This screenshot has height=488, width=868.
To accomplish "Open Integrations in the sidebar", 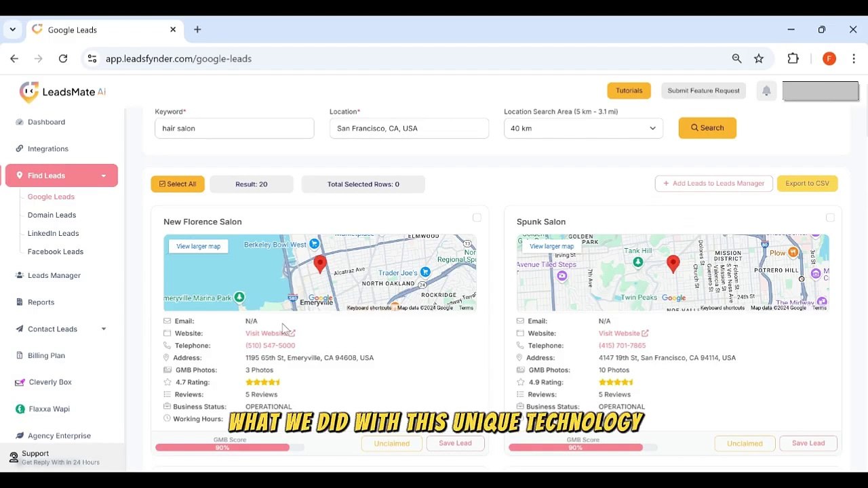I will pyautogui.click(x=47, y=148).
